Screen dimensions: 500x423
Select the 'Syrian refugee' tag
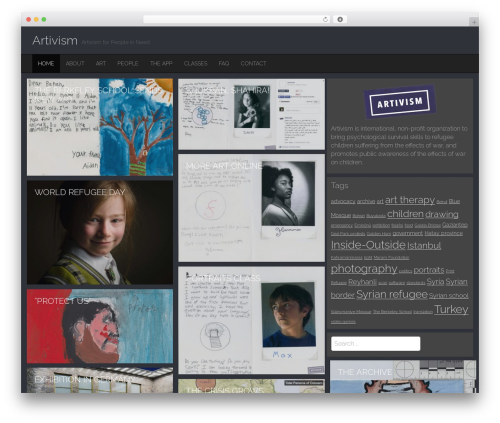(x=392, y=294)
